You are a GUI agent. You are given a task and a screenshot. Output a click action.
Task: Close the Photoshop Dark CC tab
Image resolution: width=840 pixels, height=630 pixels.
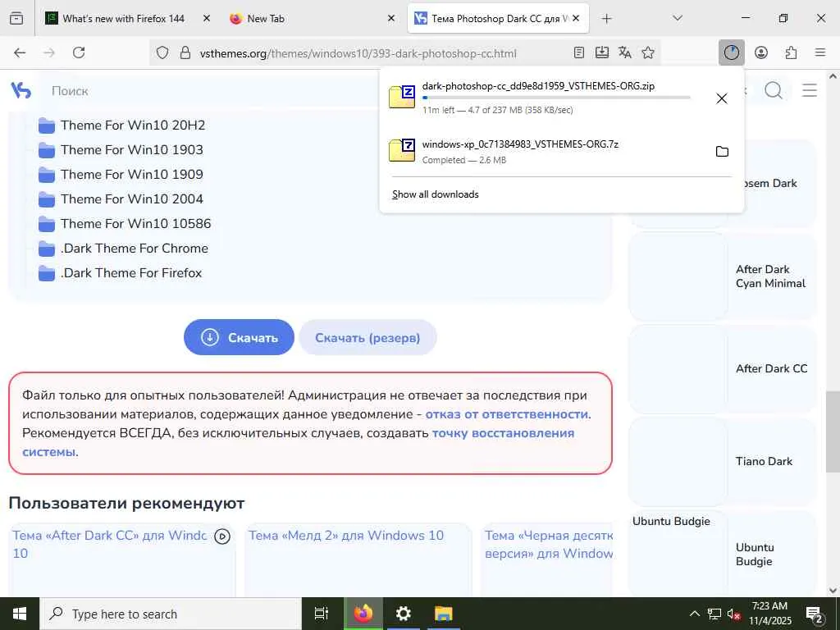[x=576, y=19]
